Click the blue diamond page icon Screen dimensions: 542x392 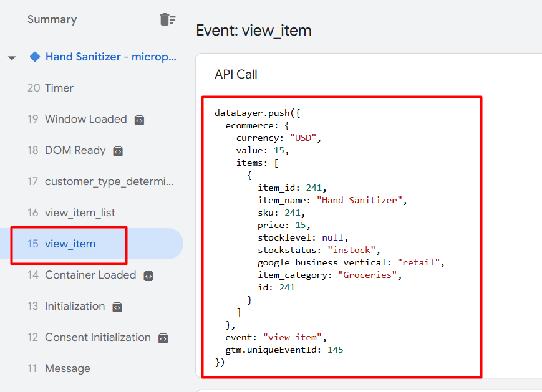[35, 57]
